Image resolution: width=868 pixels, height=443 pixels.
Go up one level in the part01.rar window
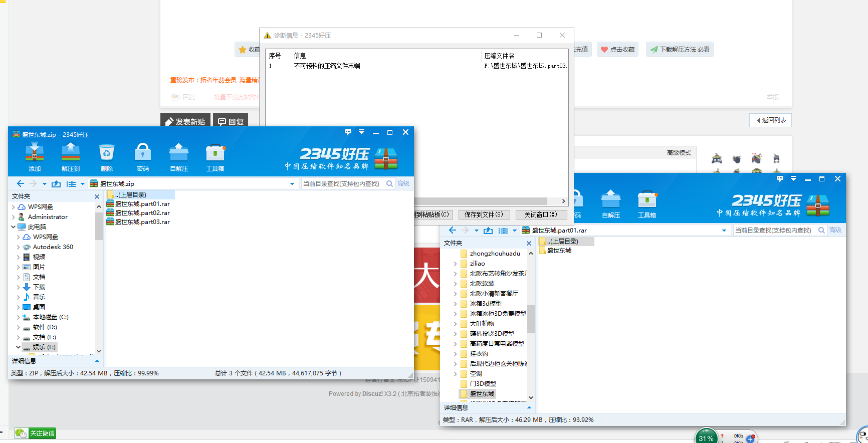tap(488, 231)
